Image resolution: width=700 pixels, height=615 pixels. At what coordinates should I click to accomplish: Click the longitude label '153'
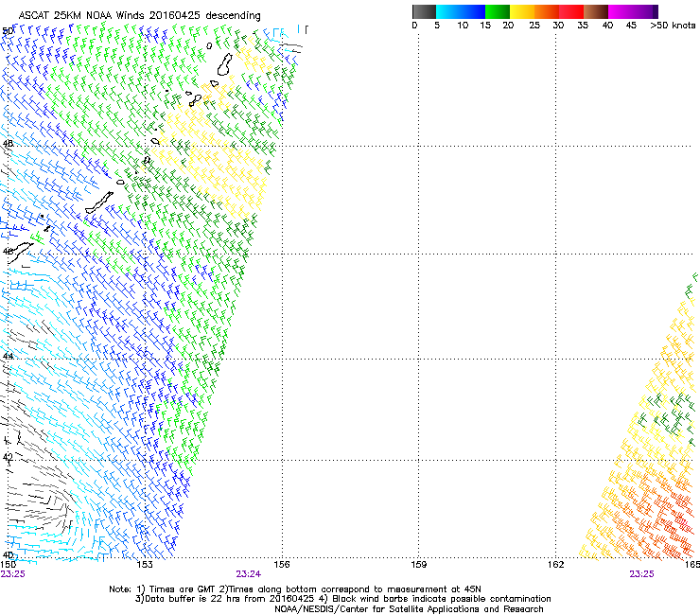(145, 565)
